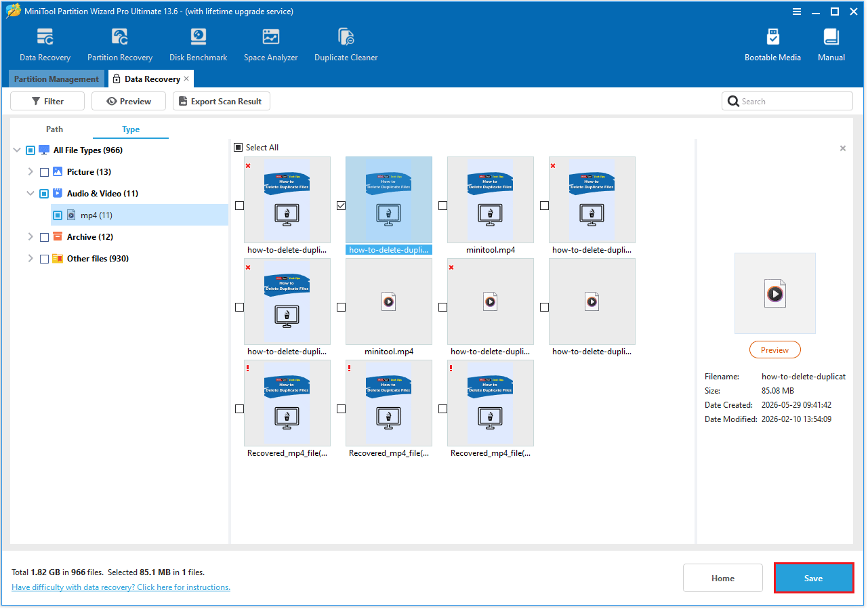The height and width of the screenshot is (609, 868).
Task: Toggle the All File Types checkbox
Action: pyautogui.click(x=30, y=150)
